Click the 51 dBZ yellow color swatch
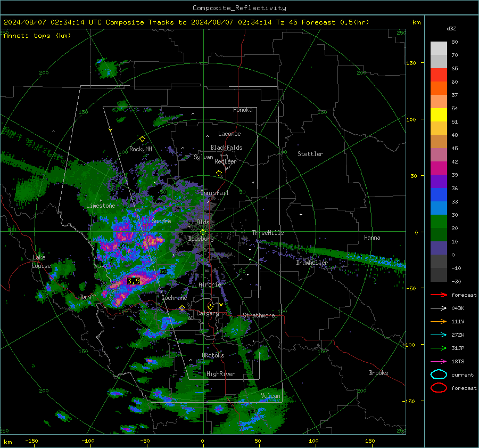The width and height of the screenshot is (479, 448). pos(439,115)
